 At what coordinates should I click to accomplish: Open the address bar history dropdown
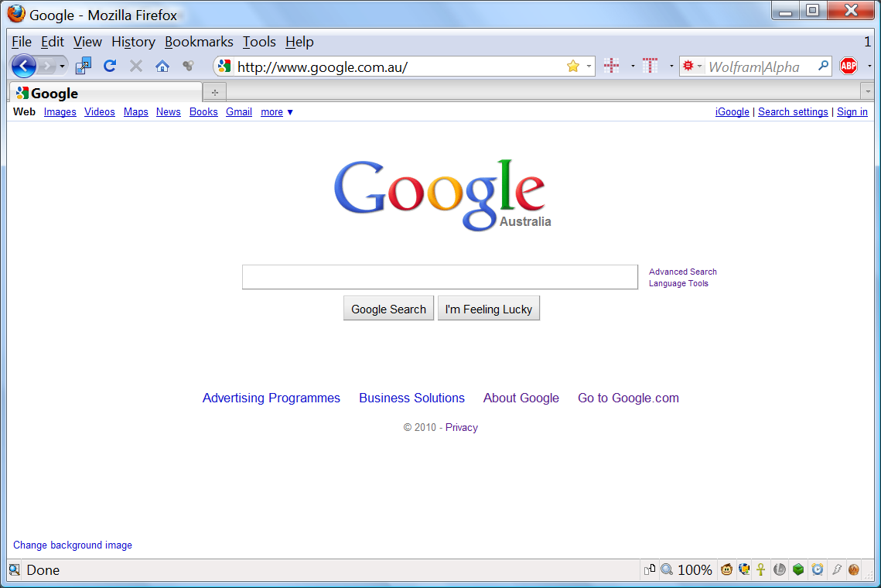[x=589, y=67]
